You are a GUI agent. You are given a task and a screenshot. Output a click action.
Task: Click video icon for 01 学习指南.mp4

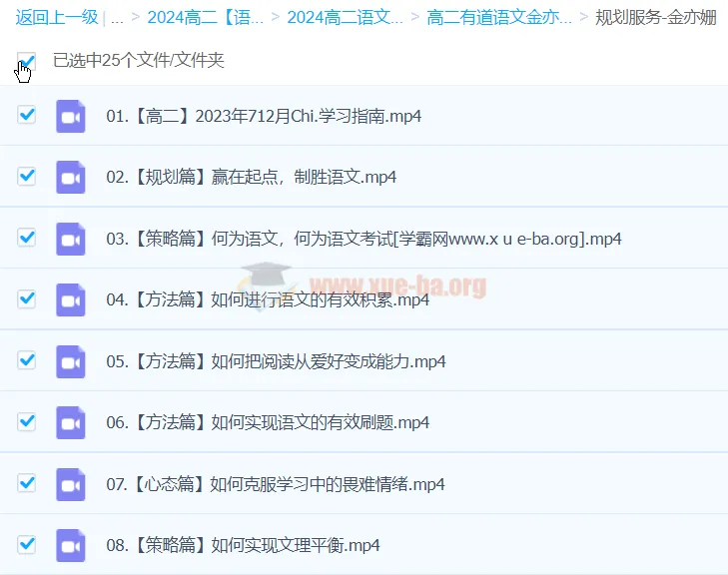70,116
